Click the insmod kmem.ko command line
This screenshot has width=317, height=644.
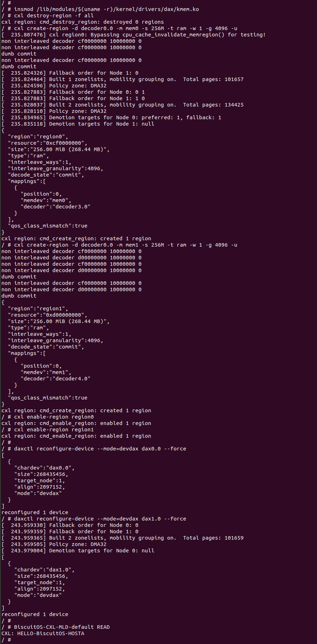pyautogui.click(x=106, y=9)
